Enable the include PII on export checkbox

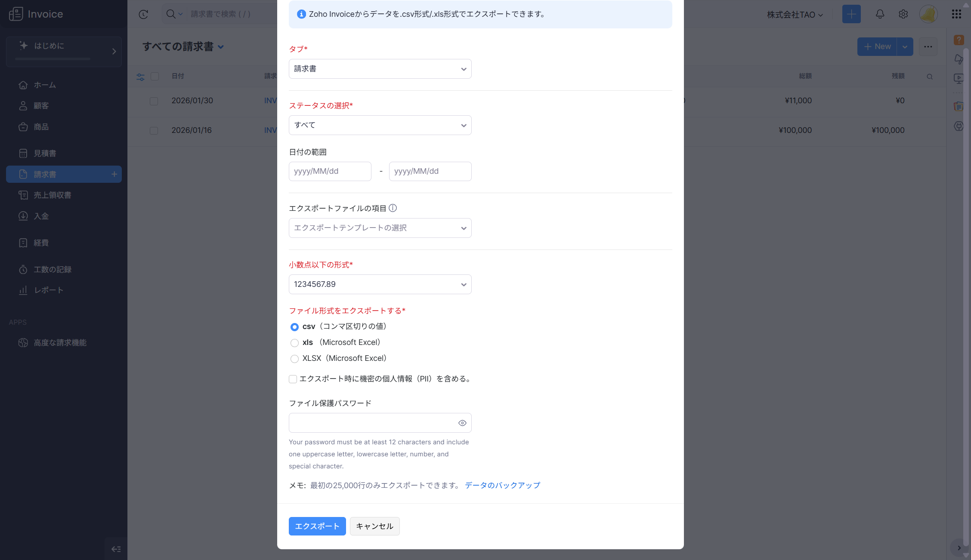coord(293,379)
